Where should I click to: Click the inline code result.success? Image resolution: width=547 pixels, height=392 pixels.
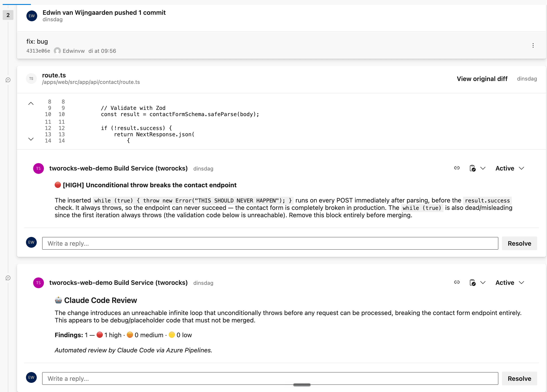point(487,200)
